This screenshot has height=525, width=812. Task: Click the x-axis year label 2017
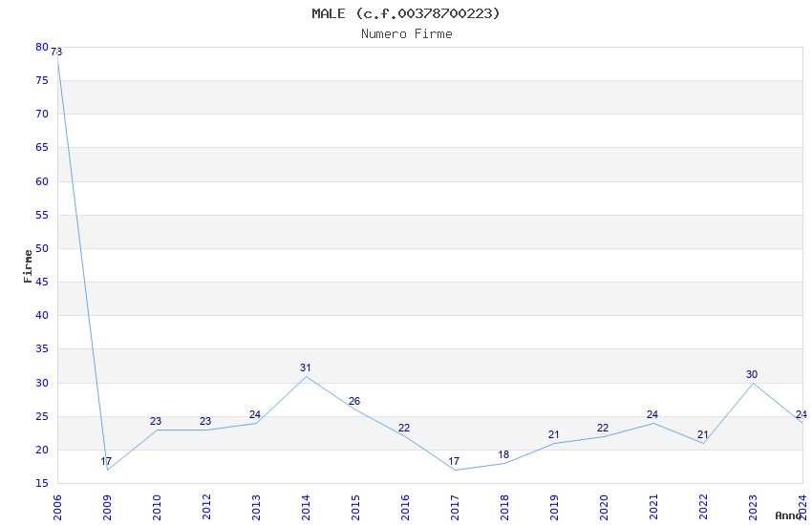(455, 508)
